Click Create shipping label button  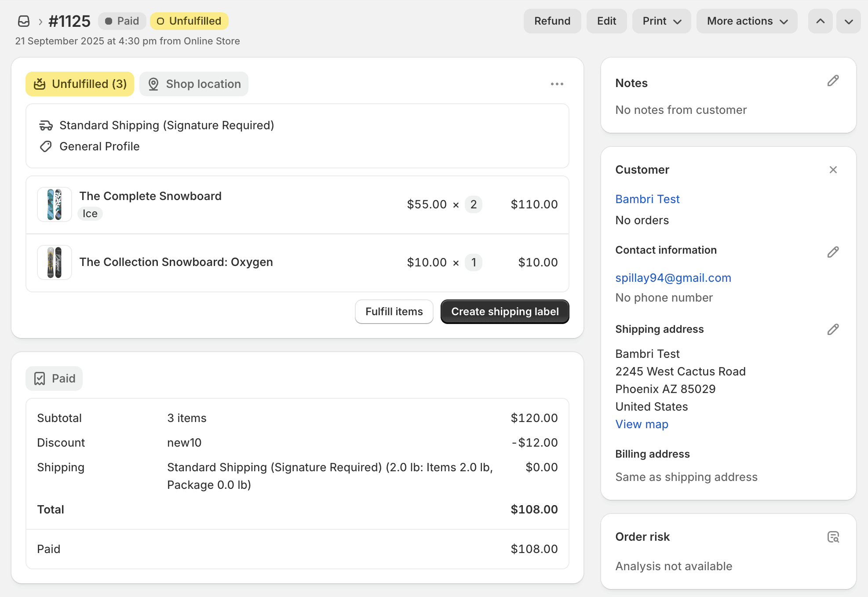tap(505, 312)
